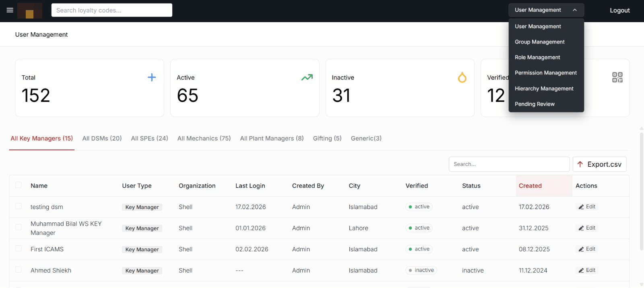Screen dimensions: 644x288
Task: Collapse the User Management dropdown chevron
Action: pyautogui.click(x=575, y=10)
